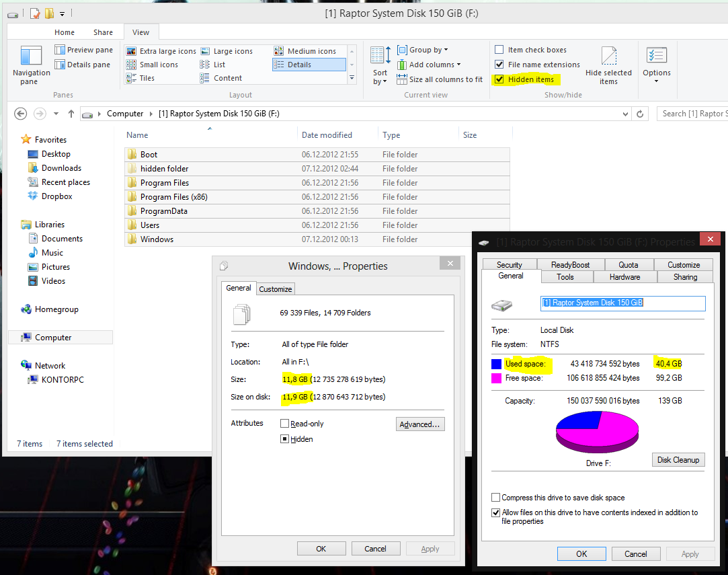Viewport: 728px width, 575px height.
Task: Open the Tools tab in drive Properties
Action: coord(565,277)
